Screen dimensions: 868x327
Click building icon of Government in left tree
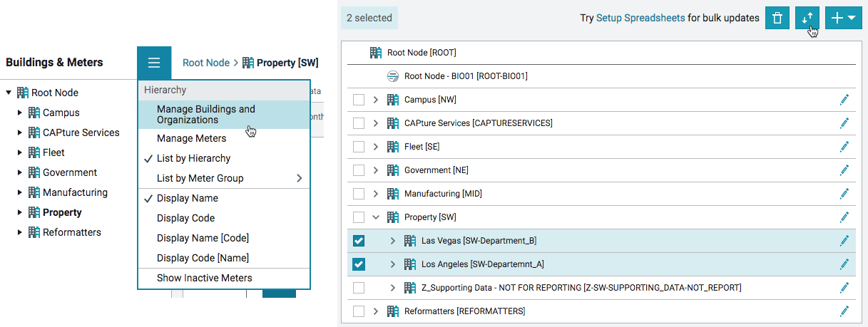pyautogui.click(x=34, y=172)
